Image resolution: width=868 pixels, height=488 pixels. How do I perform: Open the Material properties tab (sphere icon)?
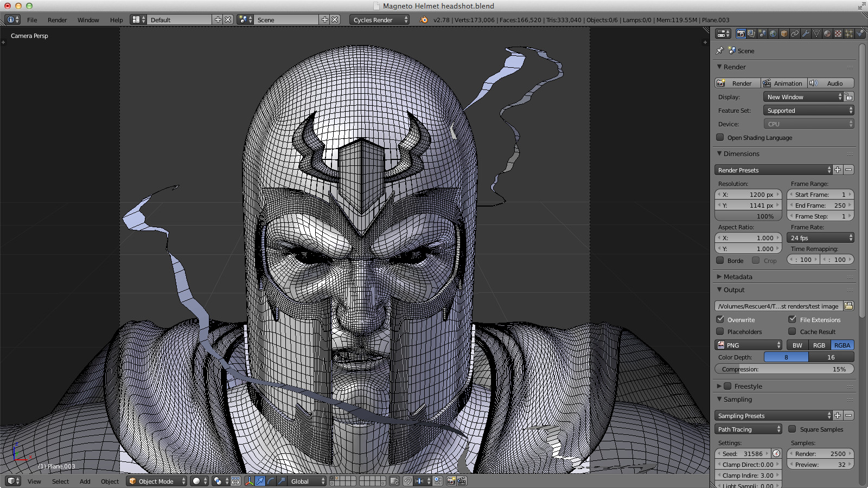(x=827, y=34)
